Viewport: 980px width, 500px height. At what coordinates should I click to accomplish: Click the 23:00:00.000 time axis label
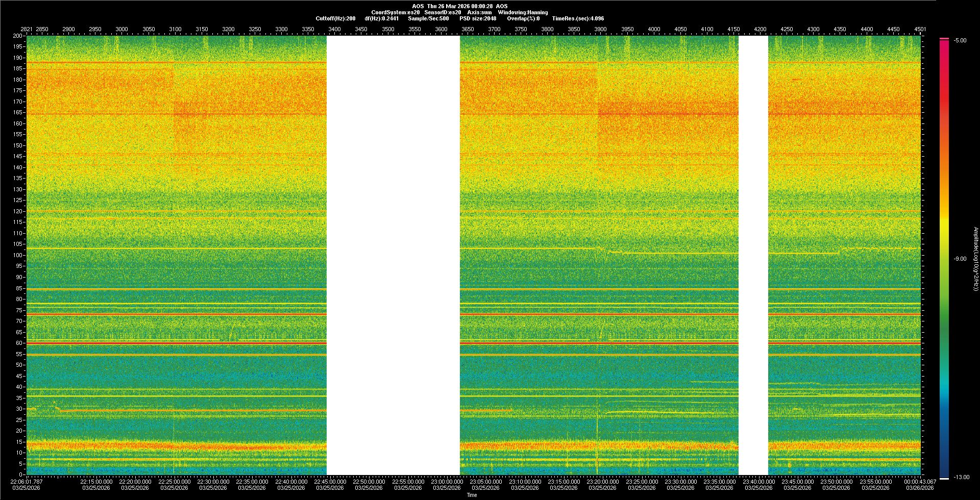pos(447,482)
